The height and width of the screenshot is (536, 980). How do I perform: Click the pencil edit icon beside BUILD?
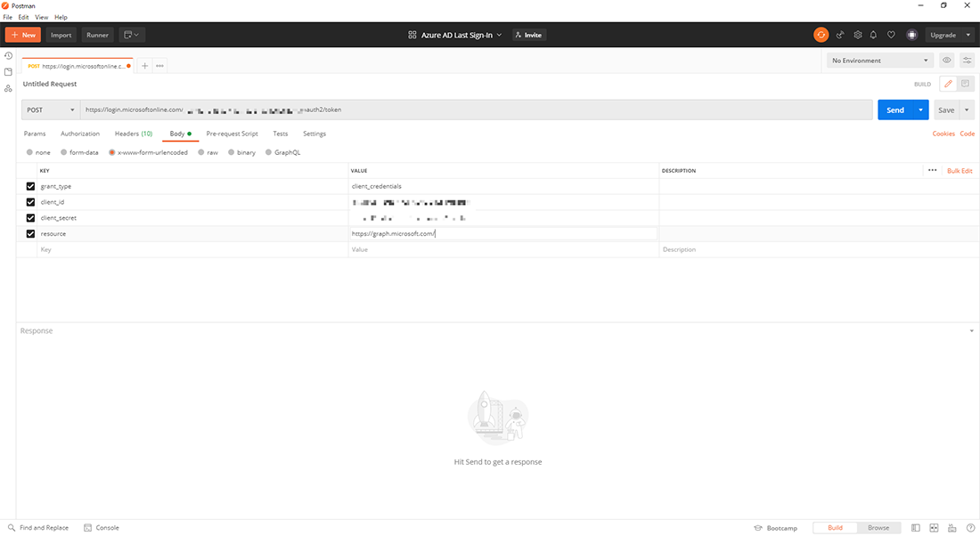948,84
